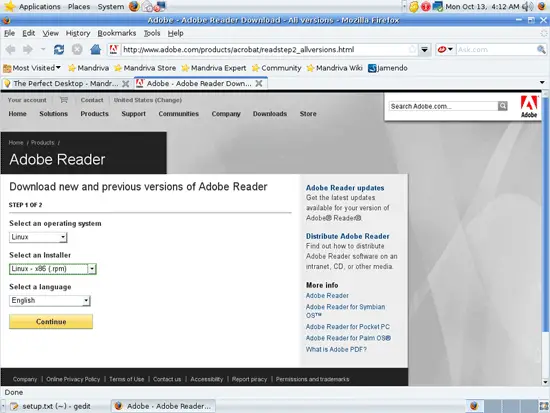Viewport: 550px width, 413px height.
Task: Click the mail launcher icon in the top panel
Action: (x=148, y=6)
